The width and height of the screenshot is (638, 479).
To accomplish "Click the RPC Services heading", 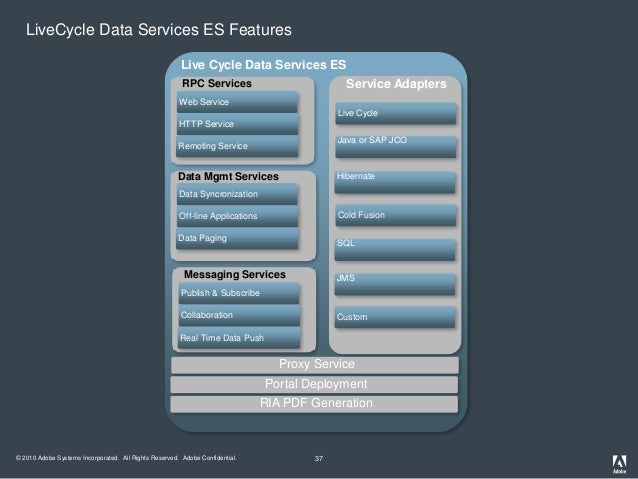I will pos(217,83).
